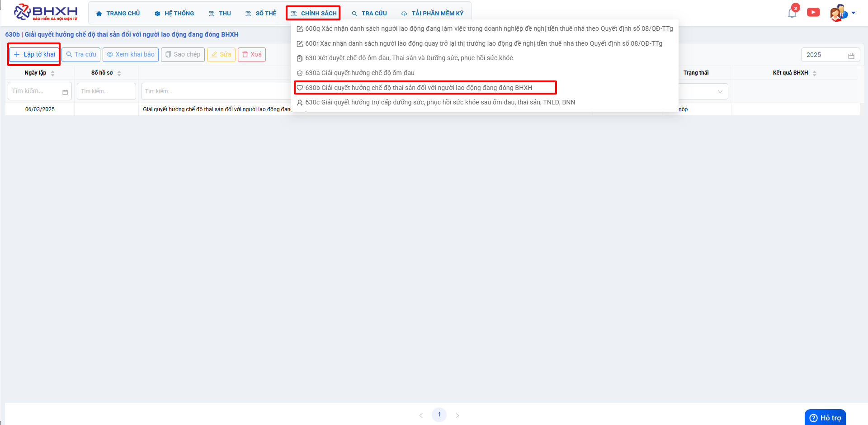This screenshot has width=868, height=425.
Task: Expand the user account dropdown arrow
Action: [x=854, y=13]
